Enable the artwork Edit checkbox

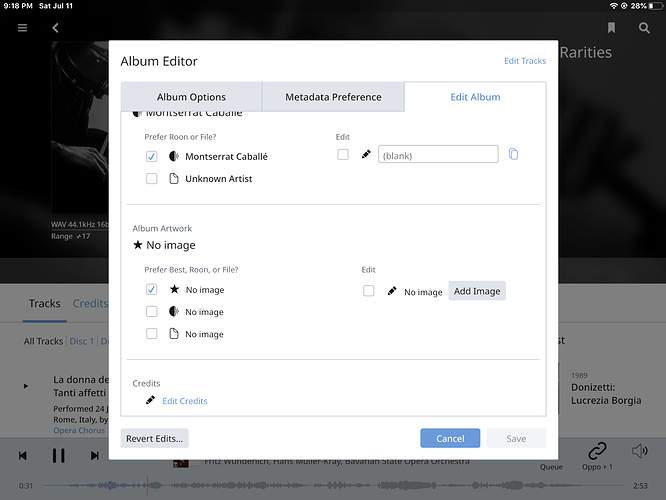(x=369, y=291)
